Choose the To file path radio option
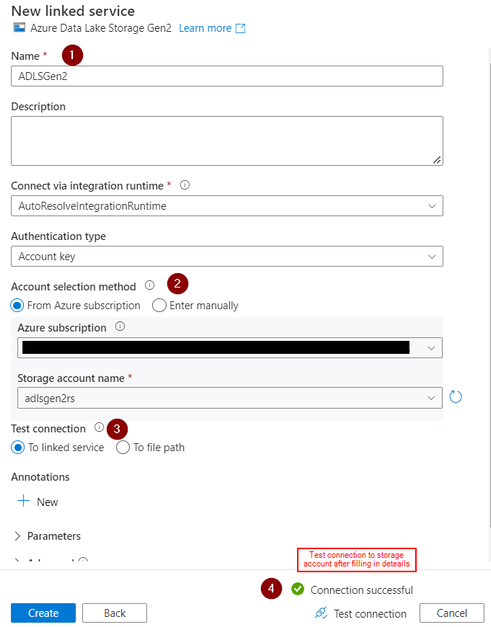The height and width of the screenshot is (627, 491). [123, 447]
